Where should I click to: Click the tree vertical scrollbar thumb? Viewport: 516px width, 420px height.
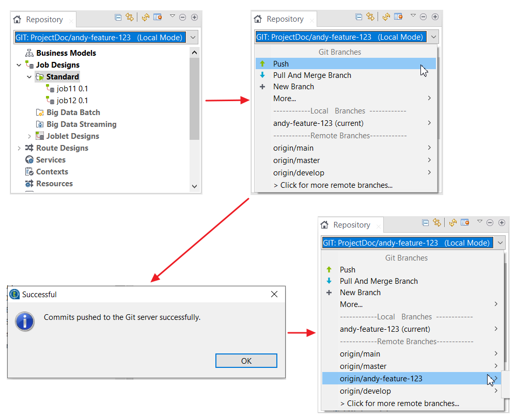(195, 99)
